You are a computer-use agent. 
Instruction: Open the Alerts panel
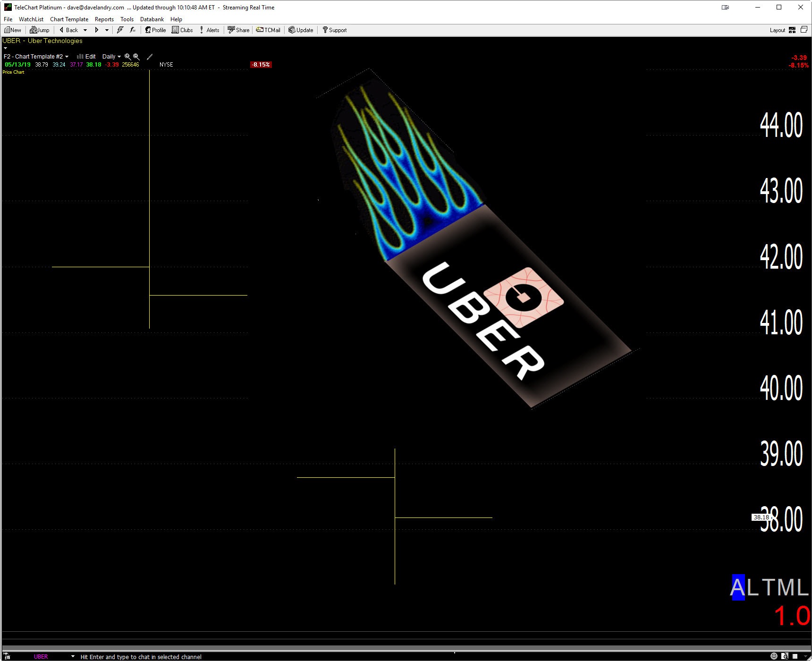[210, 30]
